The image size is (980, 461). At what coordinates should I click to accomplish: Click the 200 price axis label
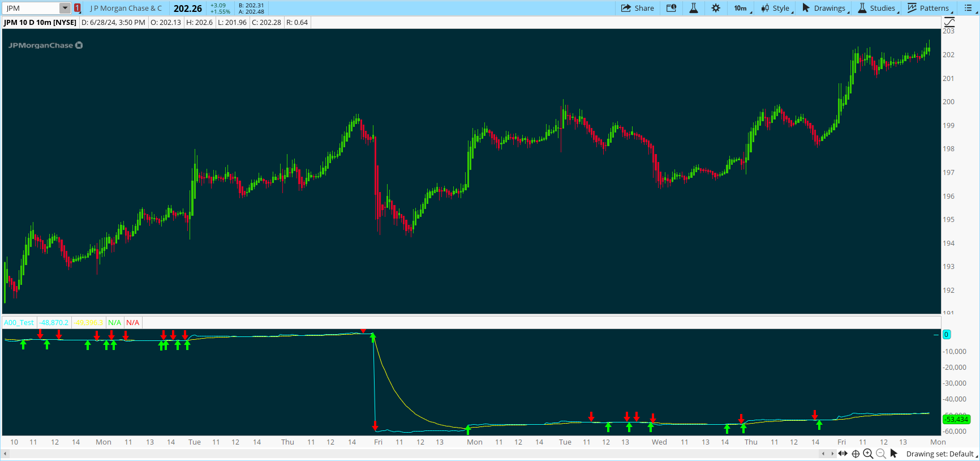pyautogui.click(x=948, y=102)
